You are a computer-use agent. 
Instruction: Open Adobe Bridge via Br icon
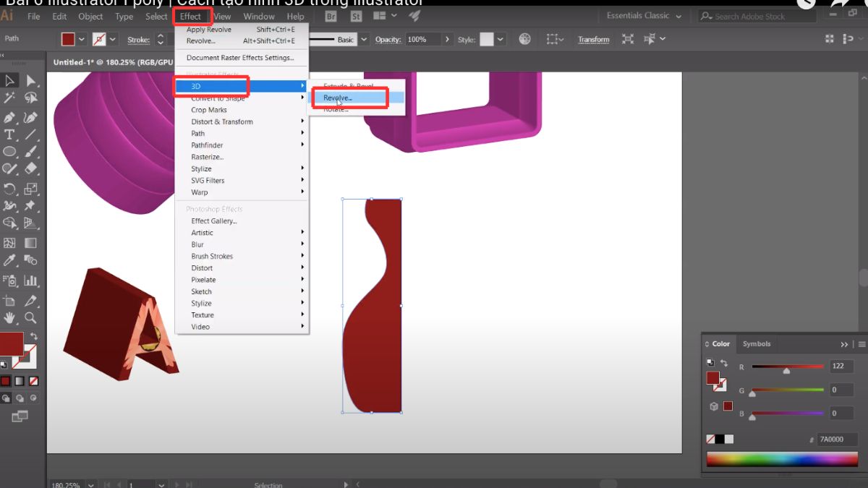click(331, 16)
